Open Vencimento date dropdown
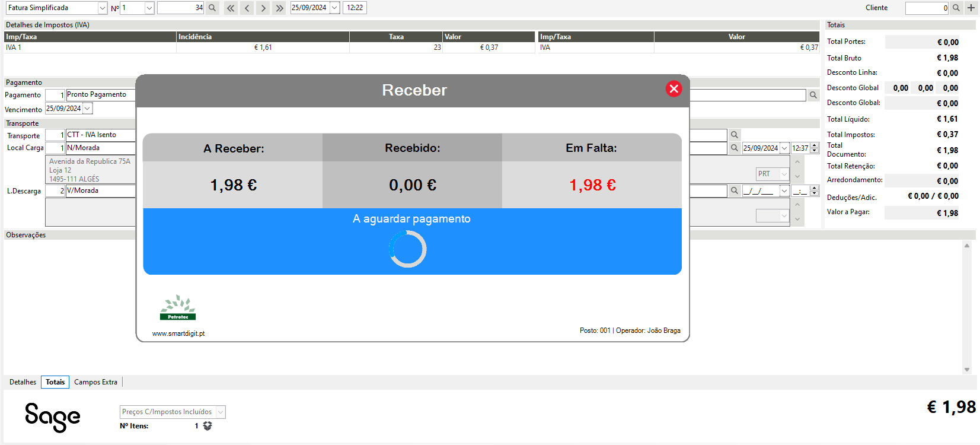 [x=87, y=109]
